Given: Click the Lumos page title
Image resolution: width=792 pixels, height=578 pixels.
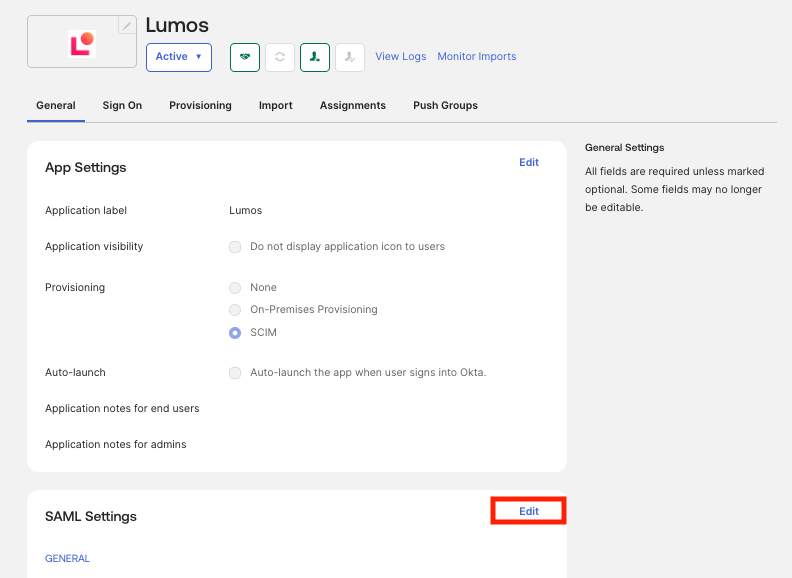Looking at the screenshot, I should [177, 25].
